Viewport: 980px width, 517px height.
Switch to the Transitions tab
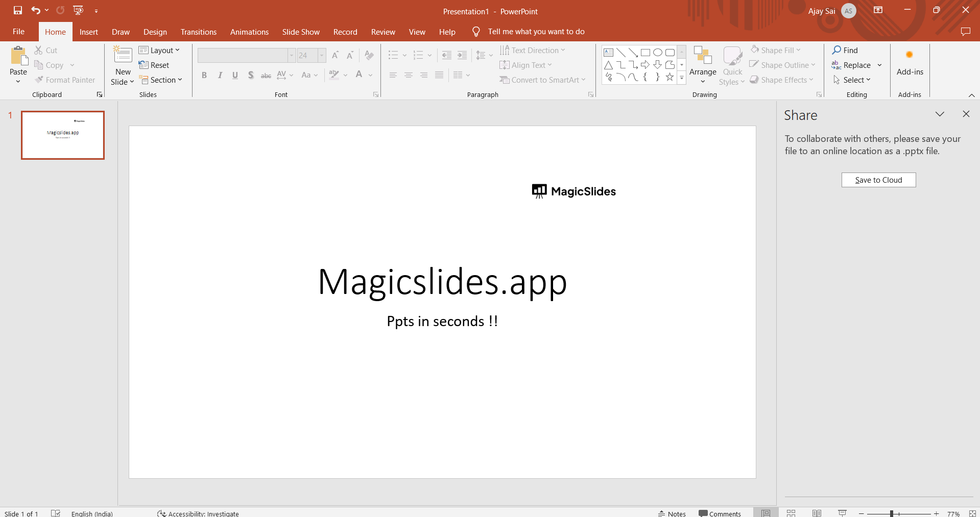198,32
